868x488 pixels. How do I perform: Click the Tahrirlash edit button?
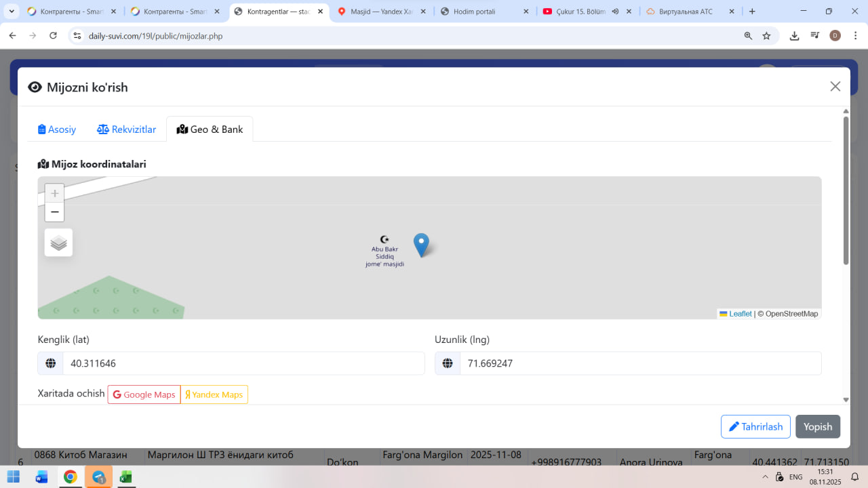point(755,427)
